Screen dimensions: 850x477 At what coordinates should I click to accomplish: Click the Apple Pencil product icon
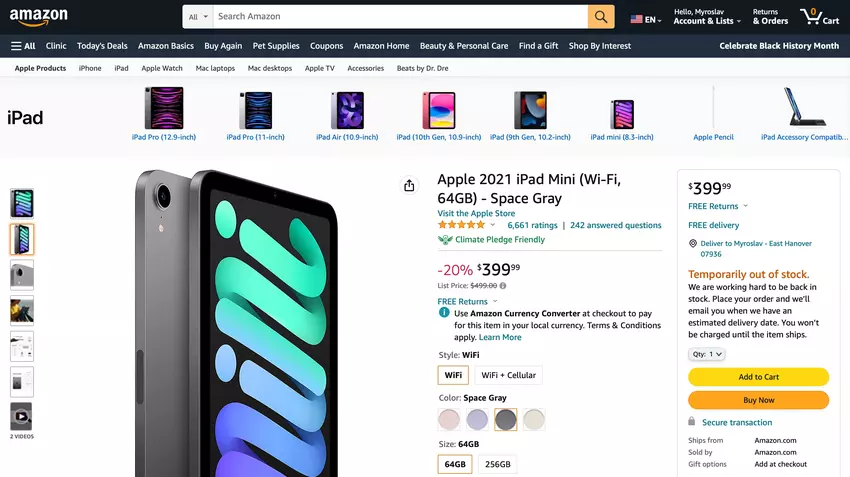pos(713,109)
